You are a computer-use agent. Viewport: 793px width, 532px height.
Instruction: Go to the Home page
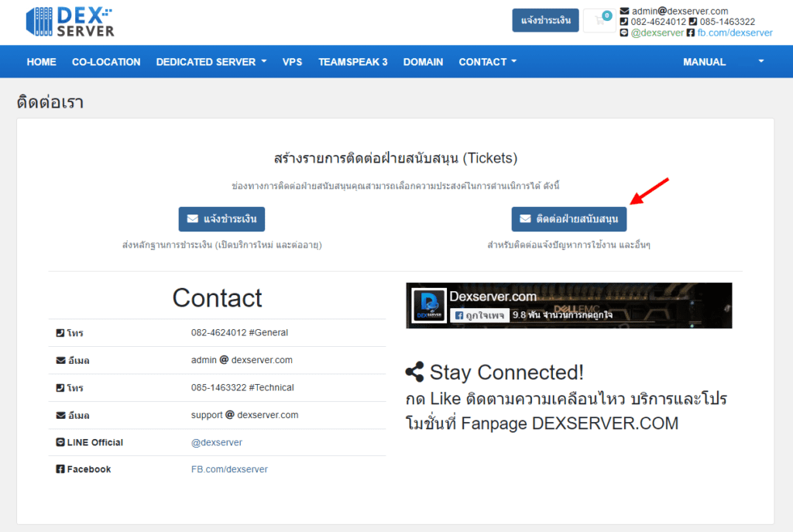(42, 62)
